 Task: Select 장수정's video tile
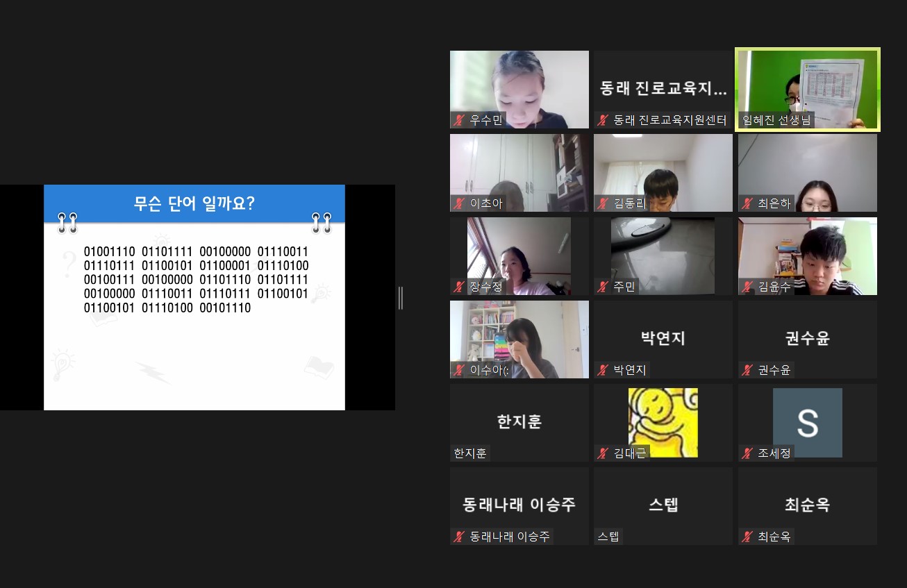pyautogui.click(x=519, y=256)
